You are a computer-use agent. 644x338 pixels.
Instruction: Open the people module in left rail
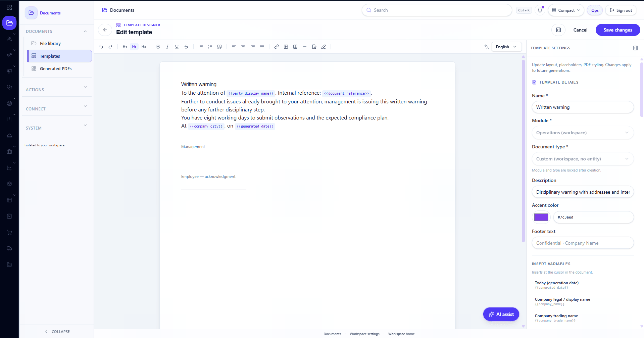point(9,39)
